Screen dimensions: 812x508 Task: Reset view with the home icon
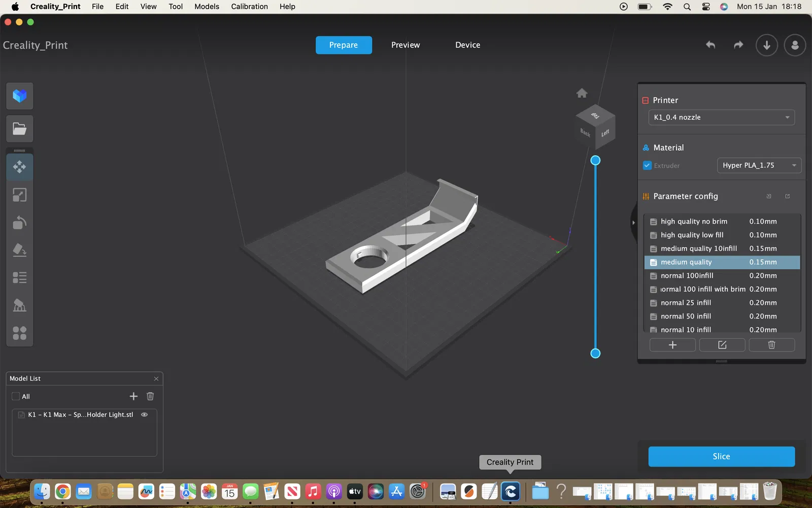pos(582,93)
